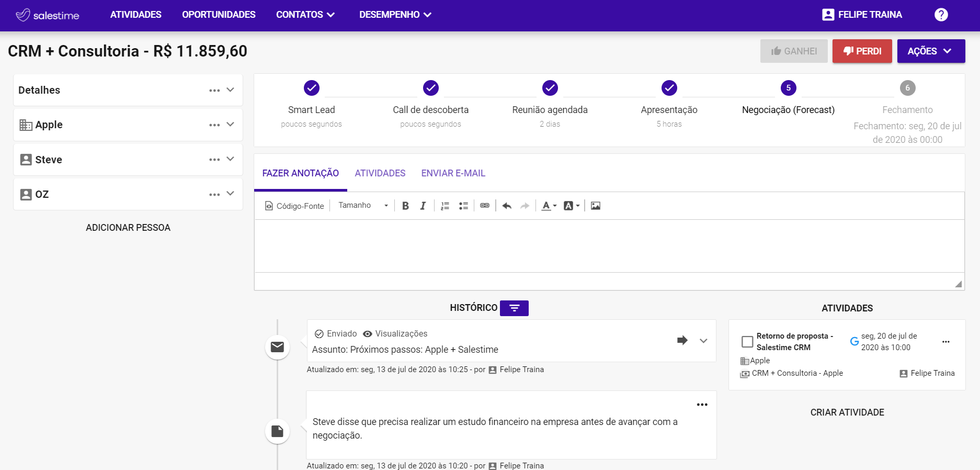Click the Código-Fonte source button
Screen dimensions: 980x470
294,206
